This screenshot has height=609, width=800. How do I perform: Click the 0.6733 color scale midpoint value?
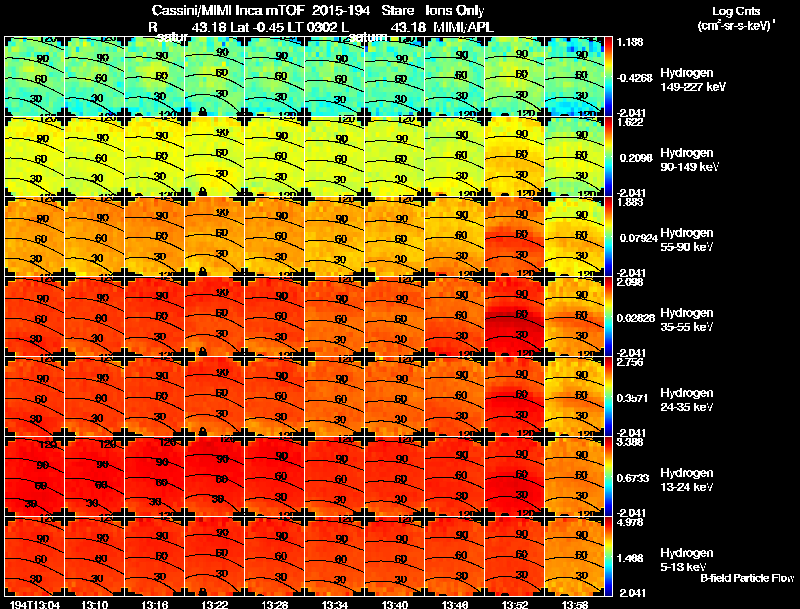(x=633, y=478)
